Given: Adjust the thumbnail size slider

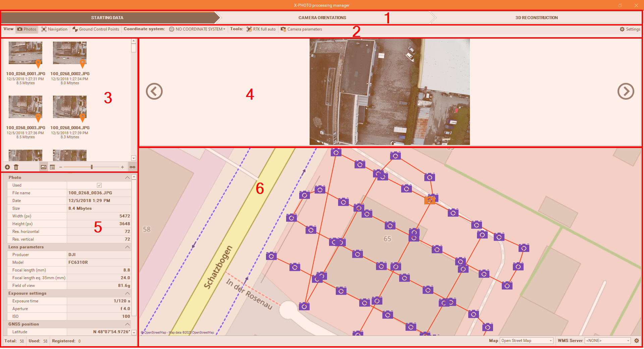Looking at the screenshot, I should (x=92, y=167).
